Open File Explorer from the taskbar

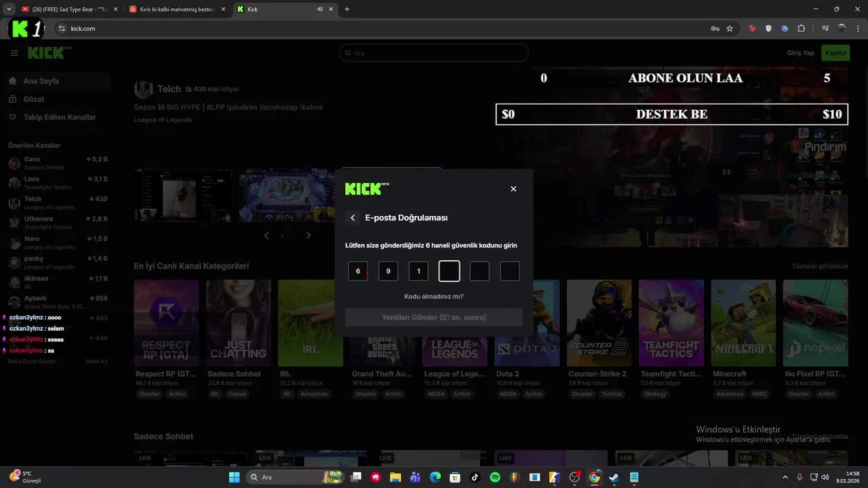(395, 477)
